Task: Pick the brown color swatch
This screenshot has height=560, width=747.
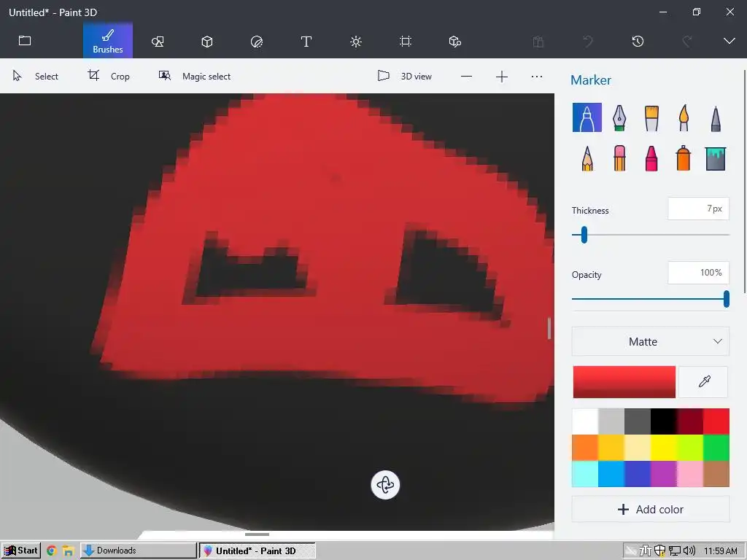Action: pos(716,474)
